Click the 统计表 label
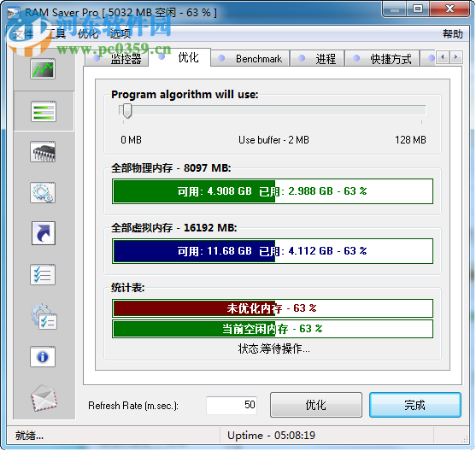Image resolution: width=476 pixels, height=451 pixels. click(x=128, y=288)
